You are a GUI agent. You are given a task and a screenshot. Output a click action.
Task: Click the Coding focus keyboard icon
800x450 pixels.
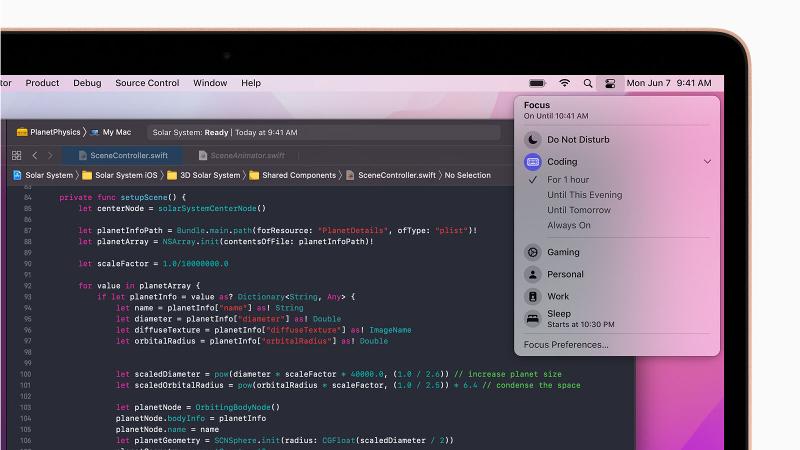click(x=533, y=162)
